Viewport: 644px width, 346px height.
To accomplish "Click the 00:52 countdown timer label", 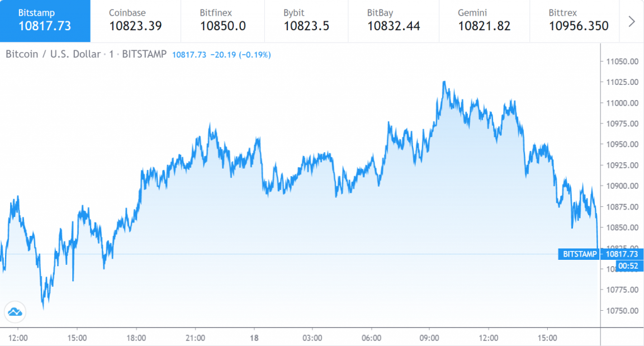I will click(x=628, y=266).
